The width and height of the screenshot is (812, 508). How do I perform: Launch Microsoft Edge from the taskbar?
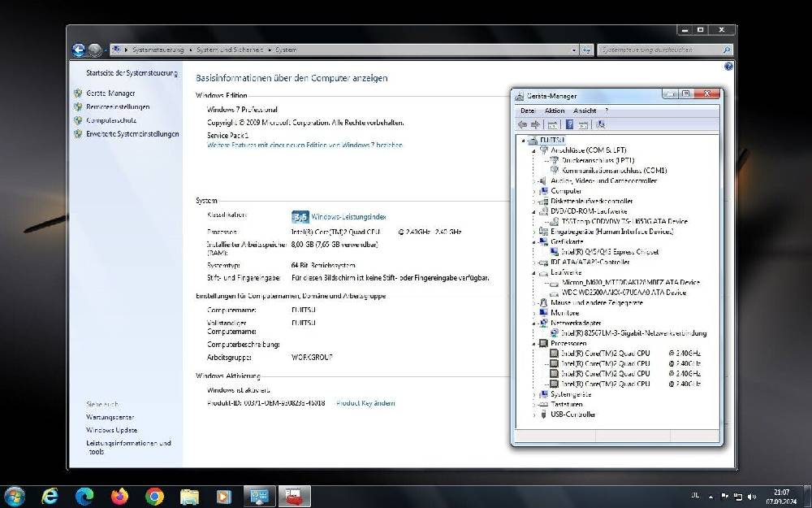tap(84, 497)
